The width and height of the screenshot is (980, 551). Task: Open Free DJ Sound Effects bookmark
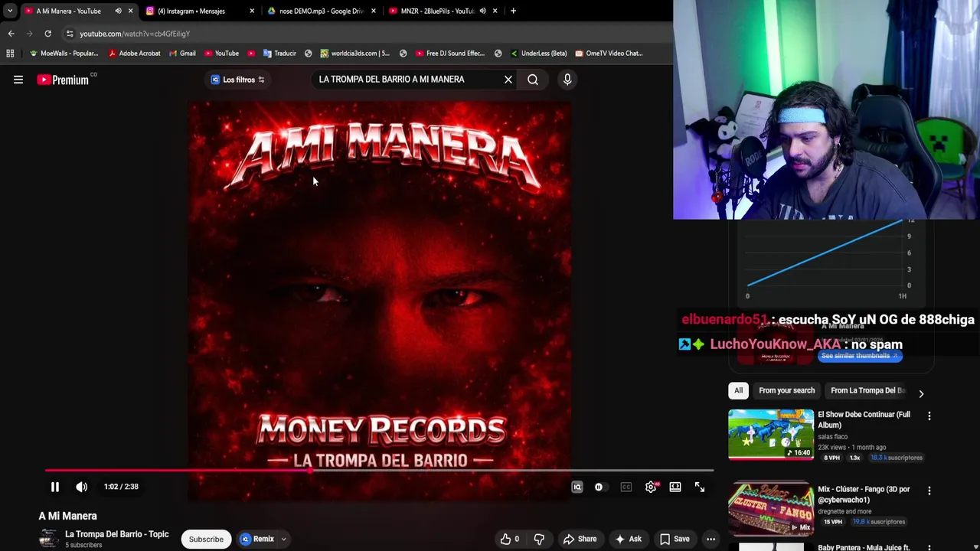pyautogui.click(x=450, y=54)
